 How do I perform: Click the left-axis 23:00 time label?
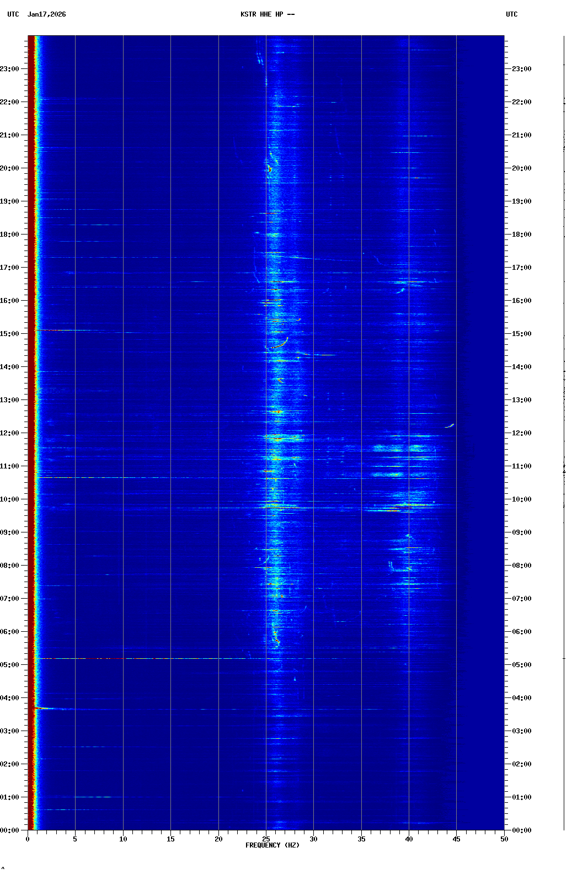coord(9,69)
